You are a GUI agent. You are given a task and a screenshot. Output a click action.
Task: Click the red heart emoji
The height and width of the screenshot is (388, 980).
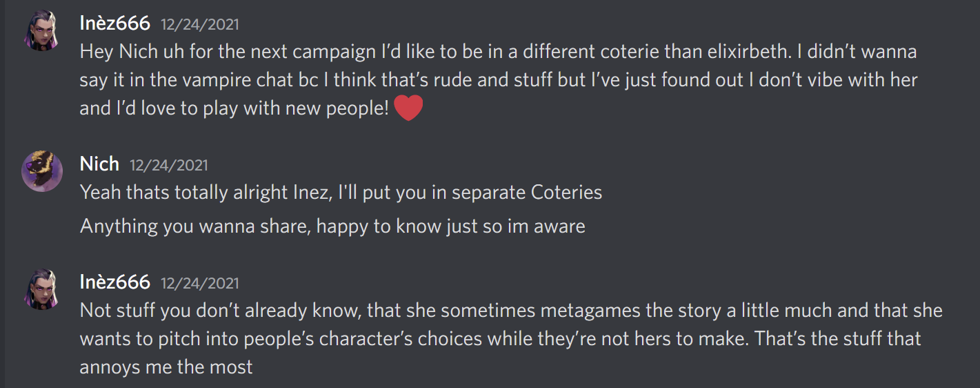(408, 108)
